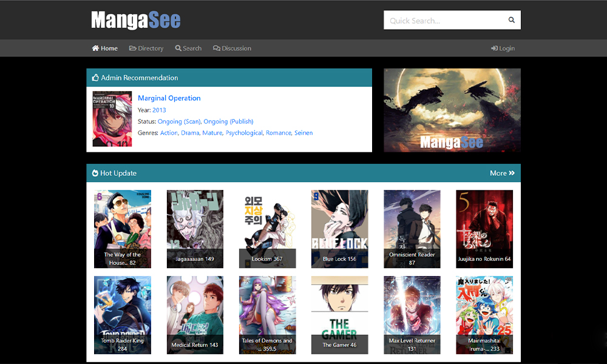
Task: Select the Psychological genre link
Action: tap(244, 133)
